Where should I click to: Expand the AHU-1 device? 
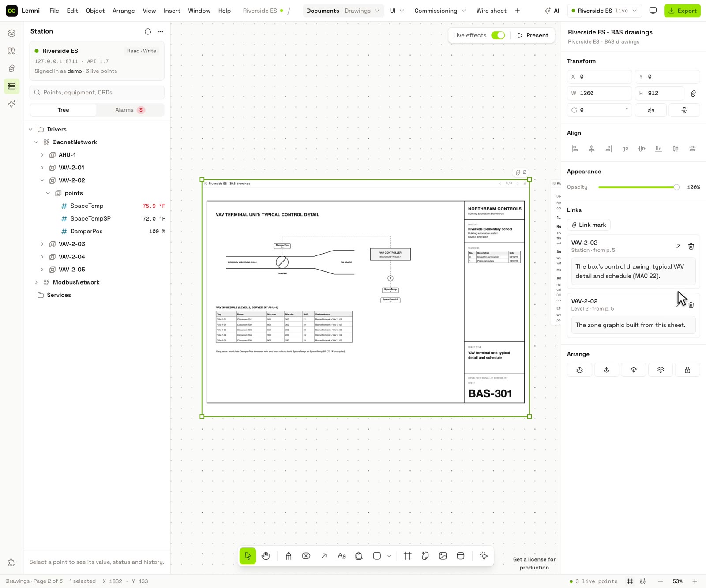(x=42, y=155)
